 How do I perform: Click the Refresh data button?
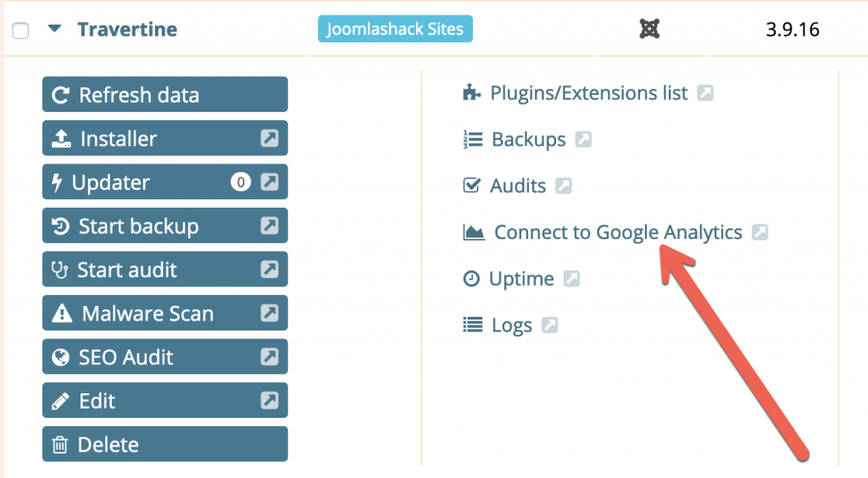165,95
